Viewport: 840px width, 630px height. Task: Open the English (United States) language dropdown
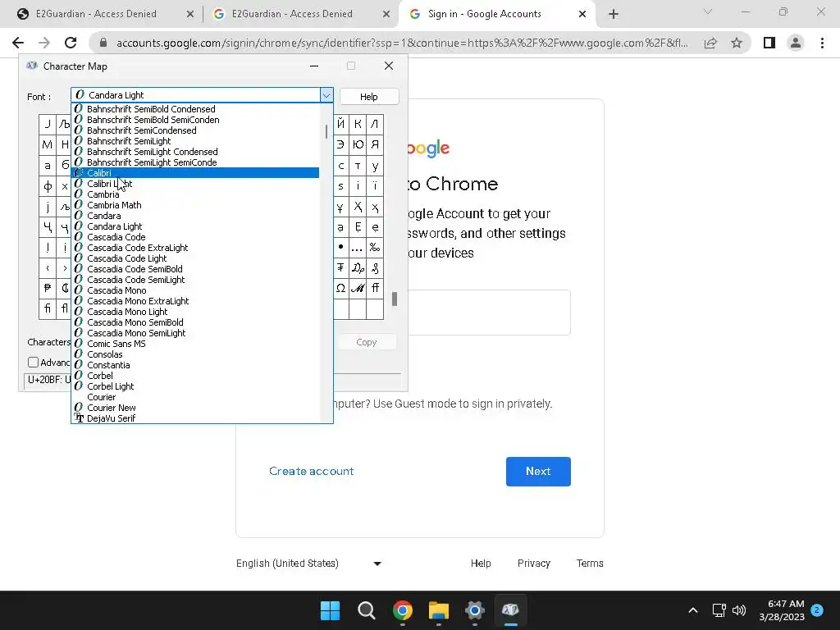[309, 564]
